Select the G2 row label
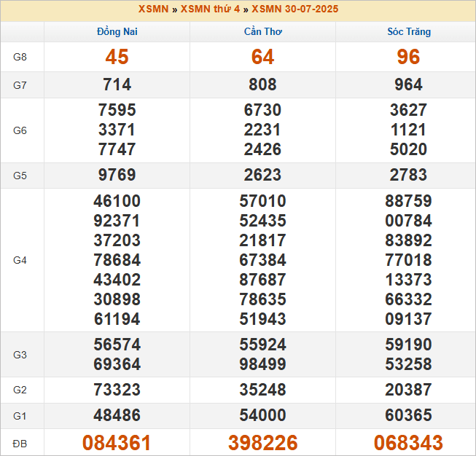The width and height of the screenshot is (476, 456). pyautogui.click(x=20, y=390)
